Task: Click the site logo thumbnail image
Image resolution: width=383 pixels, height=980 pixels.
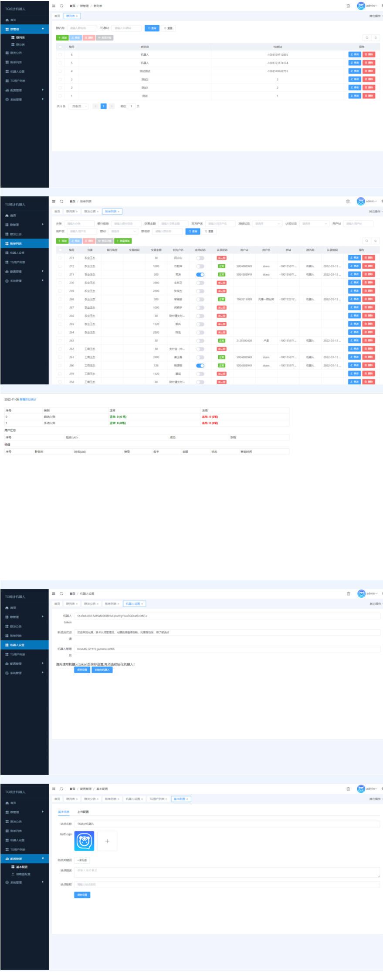Action: point(85,841)
